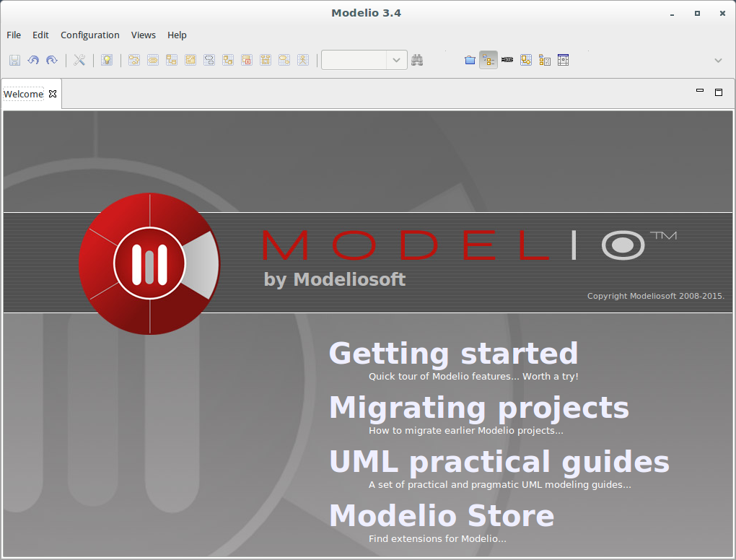
Task: Minimize the Welcome view panel
Action: 700,91
